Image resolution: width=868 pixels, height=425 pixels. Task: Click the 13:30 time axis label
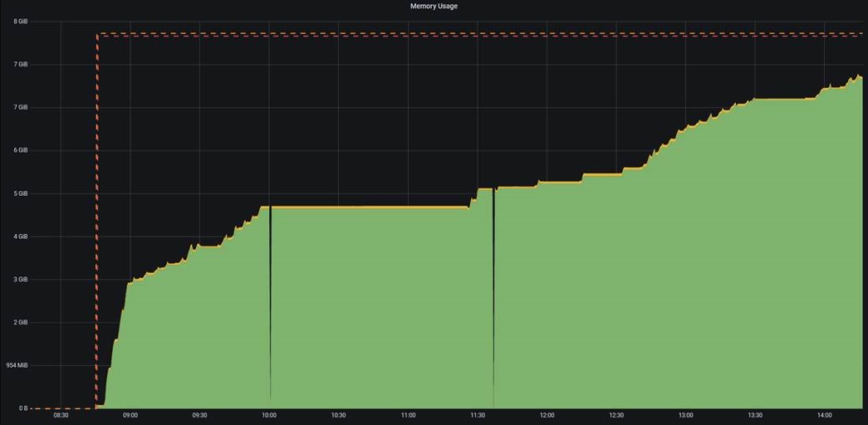pos(755,415)
